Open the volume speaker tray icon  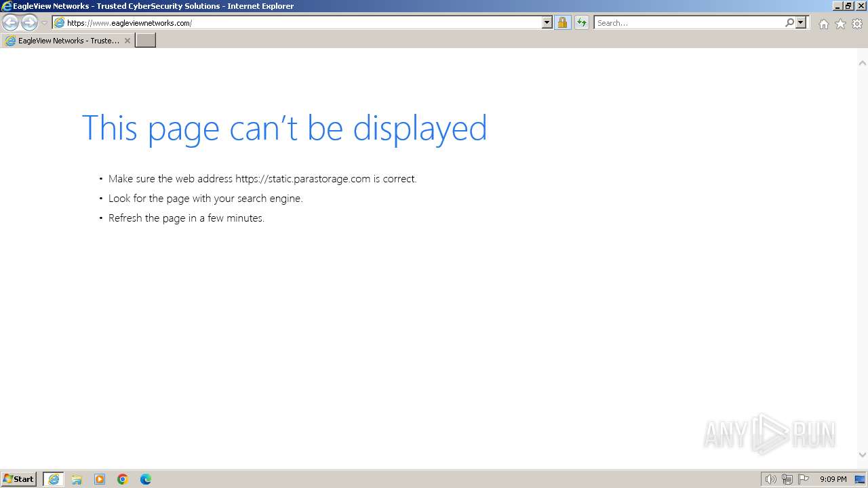pos(770,479)
